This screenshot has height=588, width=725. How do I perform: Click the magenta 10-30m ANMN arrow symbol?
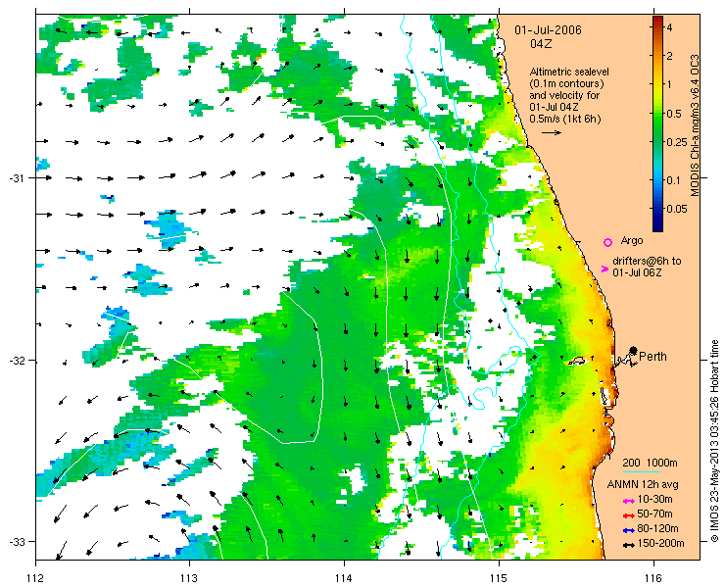[628, 501]
